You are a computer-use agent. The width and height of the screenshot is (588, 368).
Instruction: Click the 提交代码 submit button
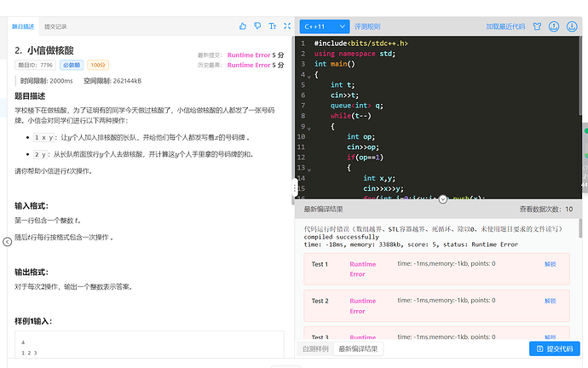[x=555, y=349]
